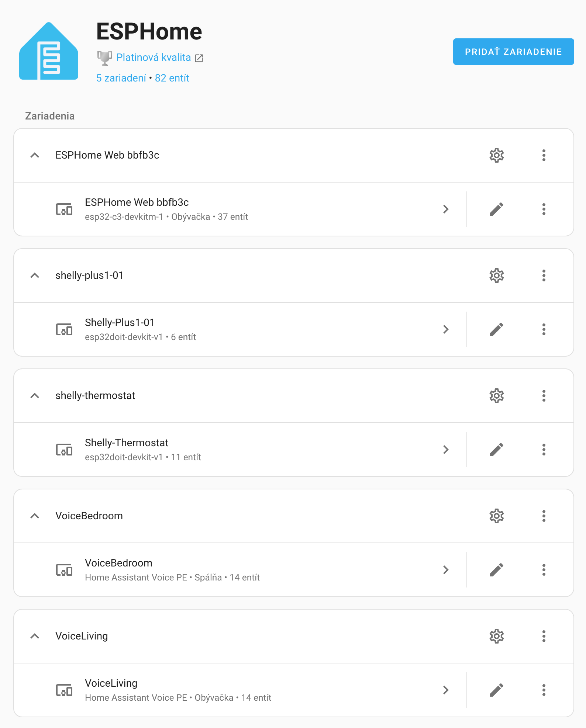Collapse the shelly-thermostat section

pyautogui.click(x=35, y=396)
